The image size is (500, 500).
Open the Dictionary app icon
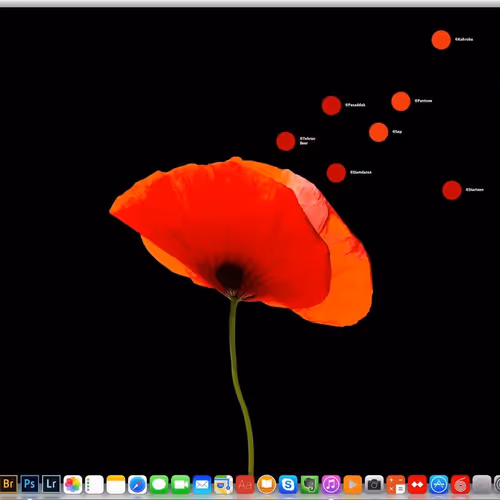coord(245,484)
